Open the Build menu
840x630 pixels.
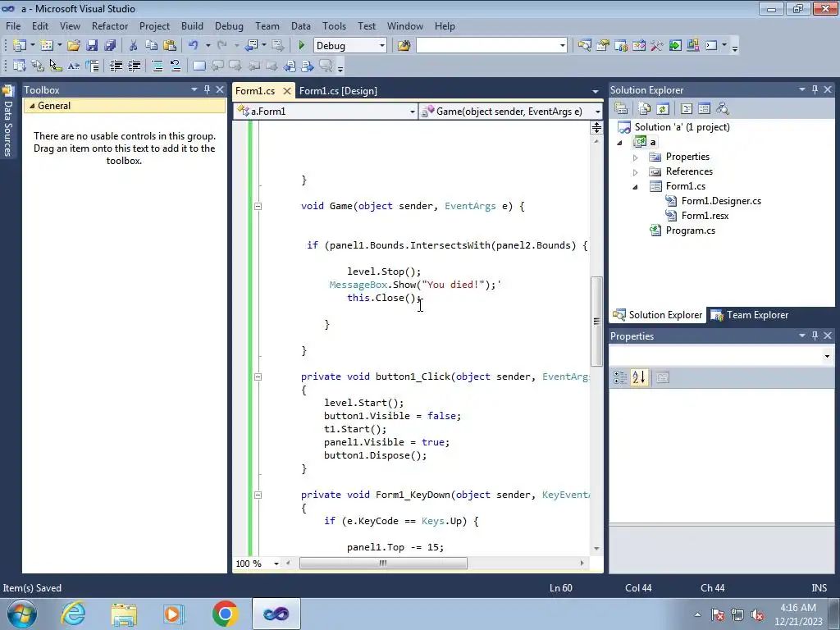pos(192,26)
